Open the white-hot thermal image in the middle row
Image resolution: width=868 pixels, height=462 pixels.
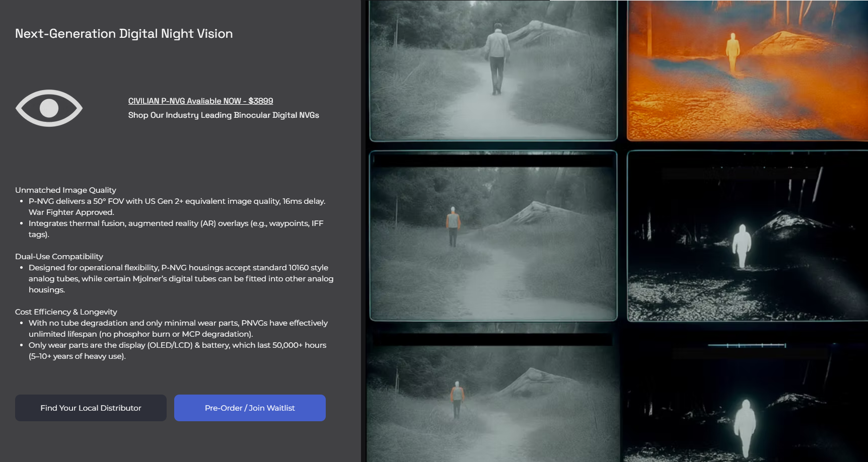(x=747, y=236)
